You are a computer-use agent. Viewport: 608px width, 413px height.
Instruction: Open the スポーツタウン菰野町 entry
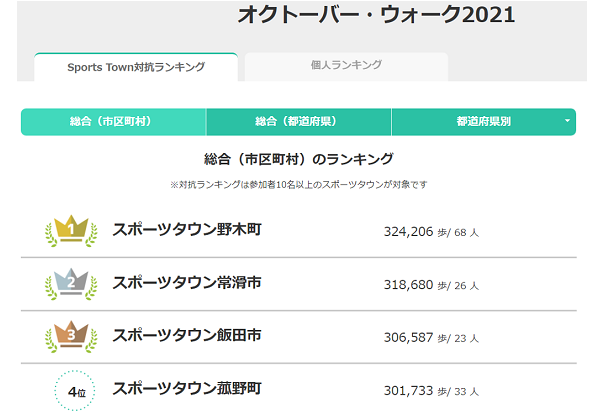click(187, 388)
